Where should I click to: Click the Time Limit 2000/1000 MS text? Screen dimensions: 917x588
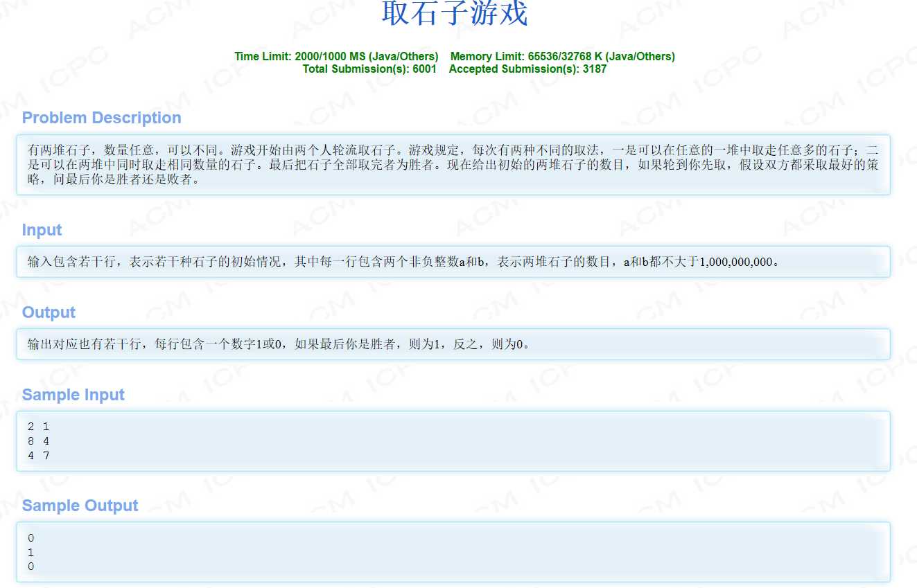coord(336,56)
